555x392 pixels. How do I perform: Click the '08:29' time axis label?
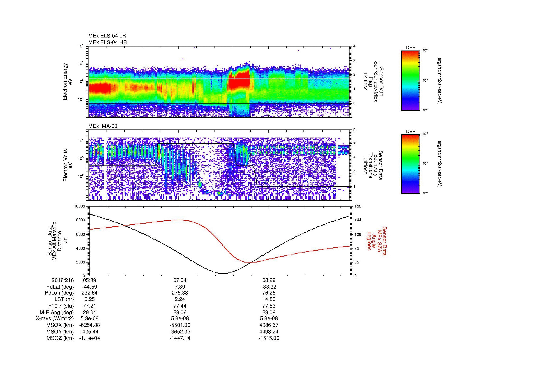[x=269, y=280]
